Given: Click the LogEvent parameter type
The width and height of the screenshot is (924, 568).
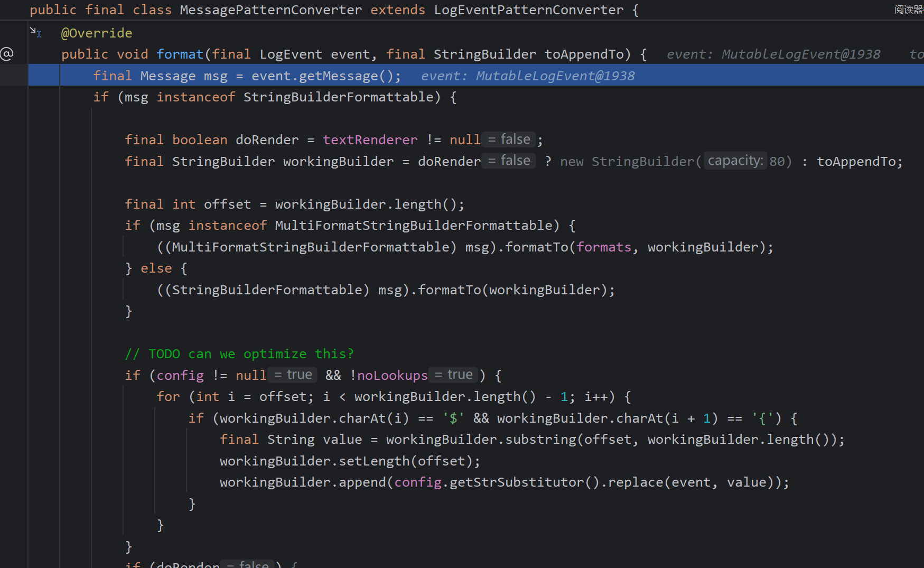Looking at the screenshot, I should pos(291,54).
